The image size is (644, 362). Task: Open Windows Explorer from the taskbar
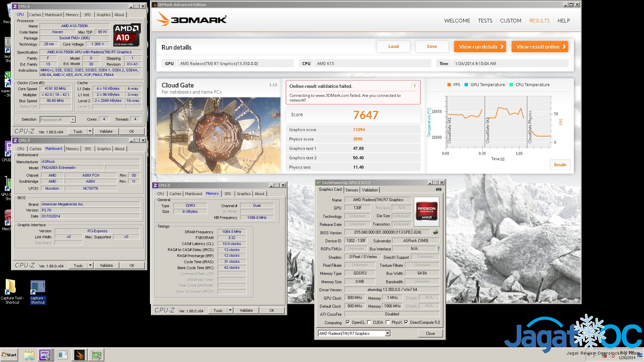point(29,355)
